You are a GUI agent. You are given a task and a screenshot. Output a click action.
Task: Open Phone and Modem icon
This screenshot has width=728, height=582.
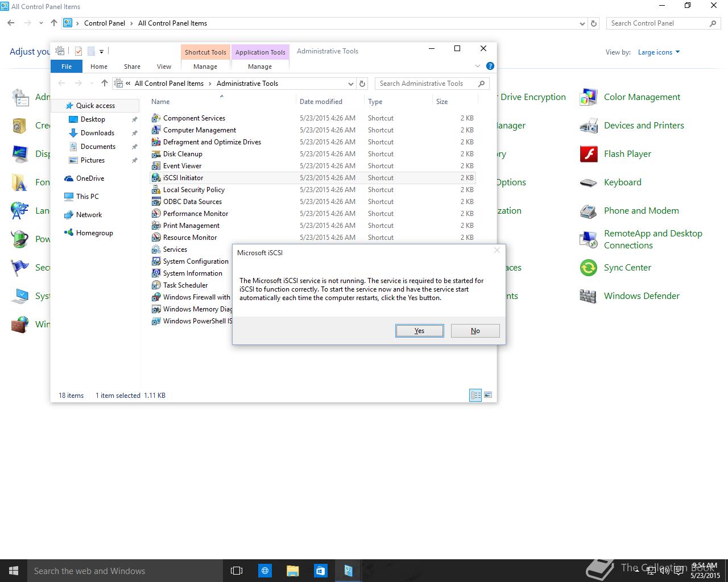pos(589,211)
